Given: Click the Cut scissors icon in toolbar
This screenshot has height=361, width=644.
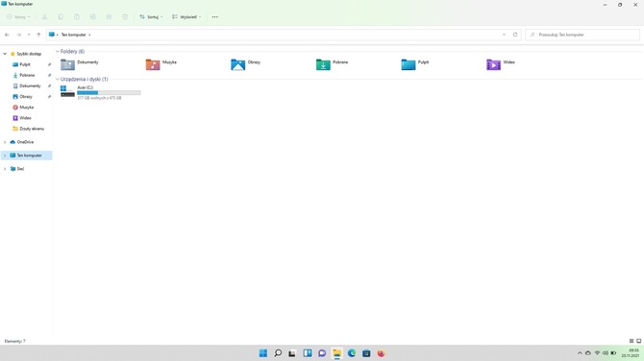Looking at the screenshot, I should click(44, 17).
